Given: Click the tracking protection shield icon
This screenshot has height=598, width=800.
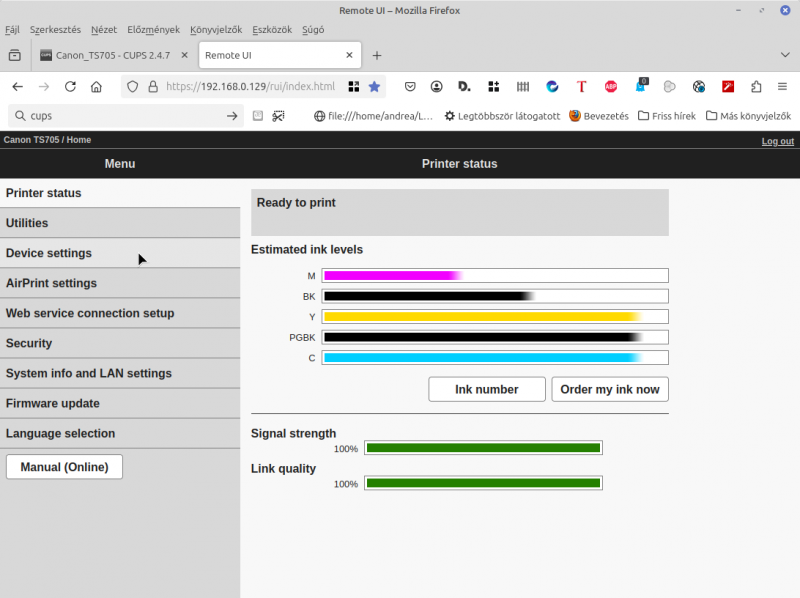Looking at the screenshot, I should tap(133, 87).
